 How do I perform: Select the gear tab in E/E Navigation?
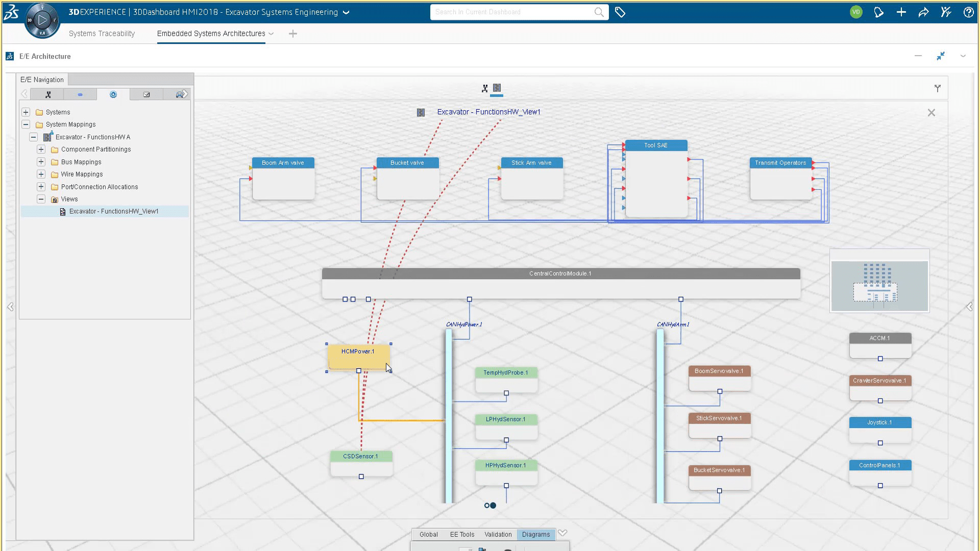pos(113,94)
